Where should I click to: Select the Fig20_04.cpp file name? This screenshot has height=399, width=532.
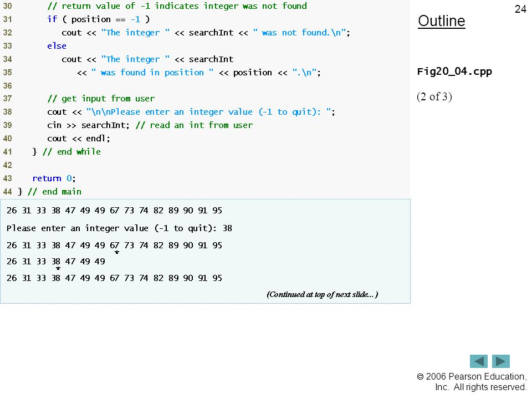(x=454, y=71)
